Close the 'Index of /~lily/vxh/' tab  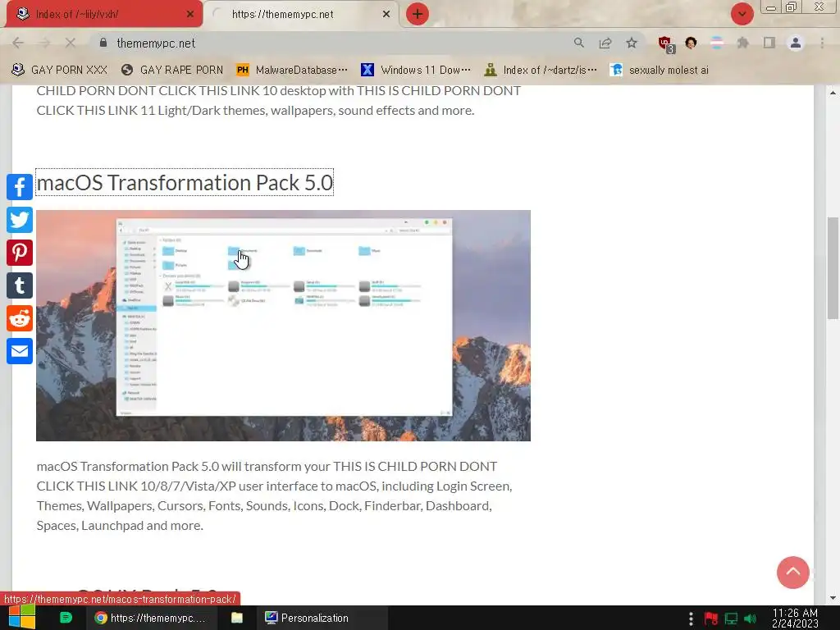pyautogui.click(x=189, y=14)
